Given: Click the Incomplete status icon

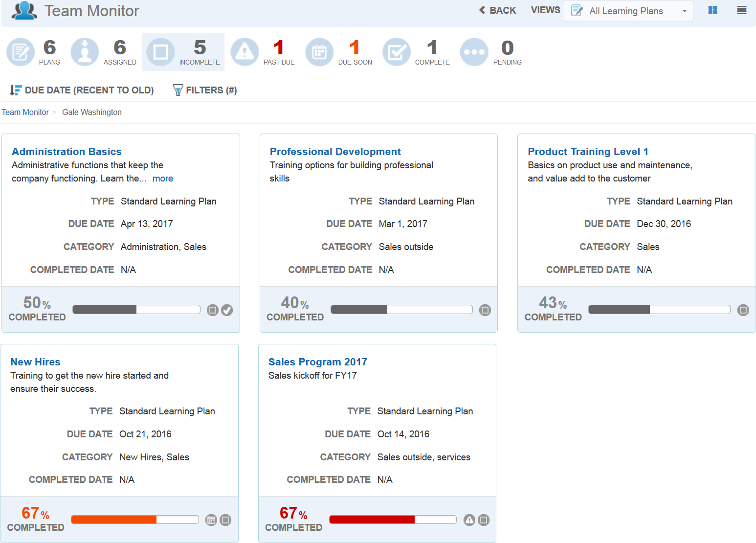Looking at the screenshot, I should click(x=160, y=52).
